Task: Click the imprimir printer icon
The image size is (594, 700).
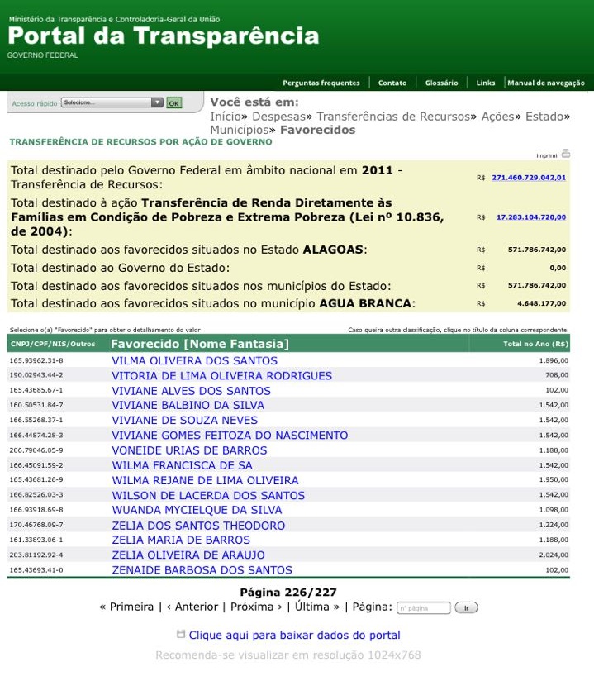Action: coord(565,154)
